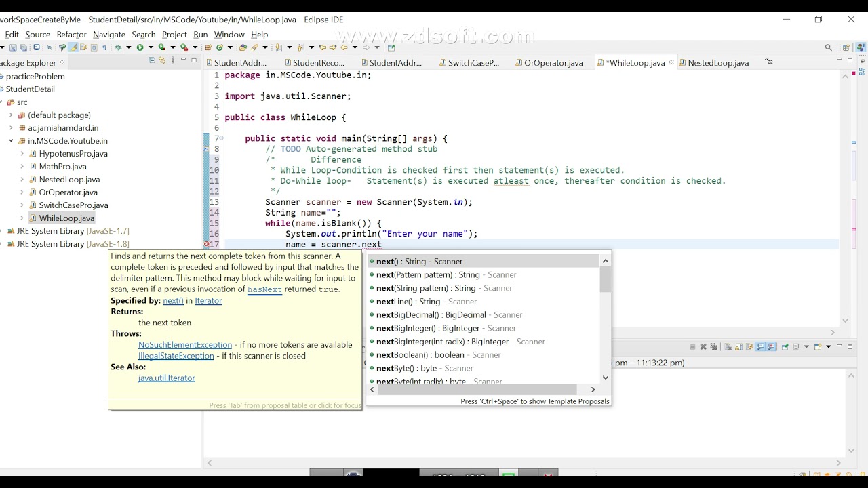Screen dimensions: 868x488
Task: Click Collapse All icon in Package Explorer
Action: pos(152,60)
